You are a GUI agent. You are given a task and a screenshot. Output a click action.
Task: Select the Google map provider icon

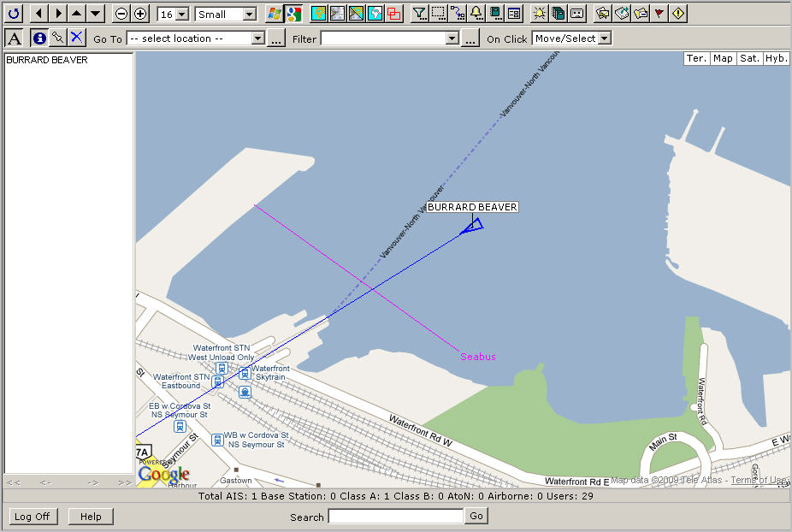[293, 14]
